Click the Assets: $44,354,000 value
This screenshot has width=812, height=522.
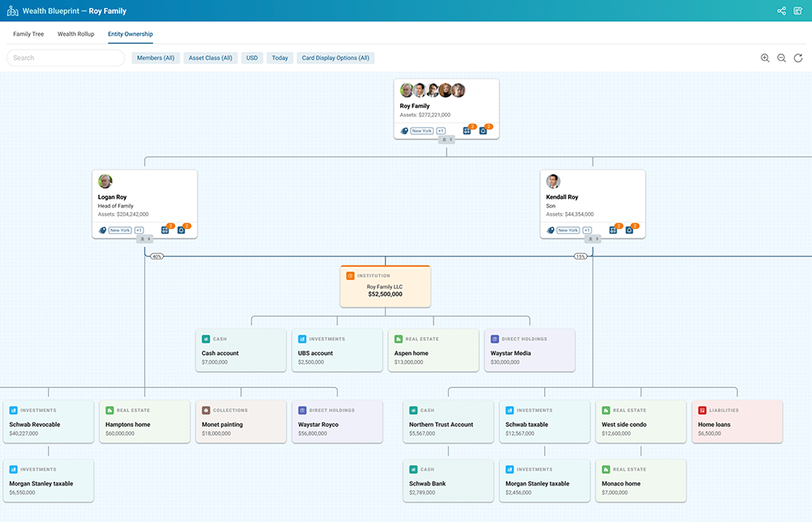click(x=570, y=214)
